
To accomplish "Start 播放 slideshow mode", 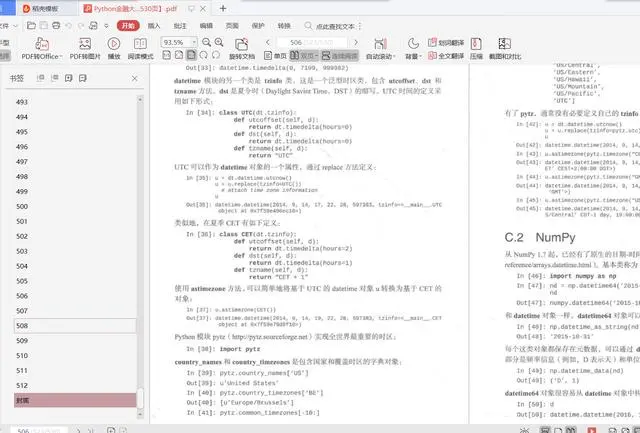I will point(114,48).
